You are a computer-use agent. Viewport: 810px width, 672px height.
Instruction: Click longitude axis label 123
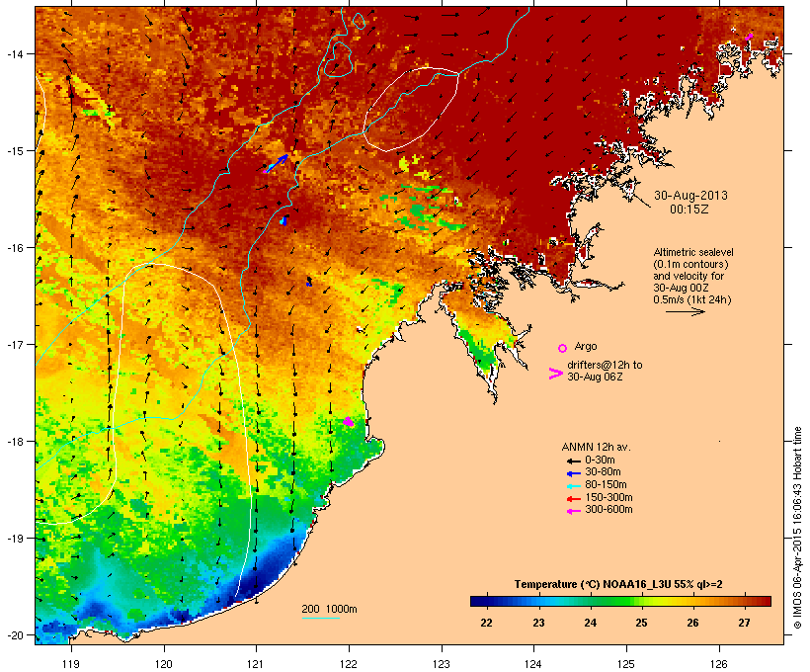(x=442, y=664)
